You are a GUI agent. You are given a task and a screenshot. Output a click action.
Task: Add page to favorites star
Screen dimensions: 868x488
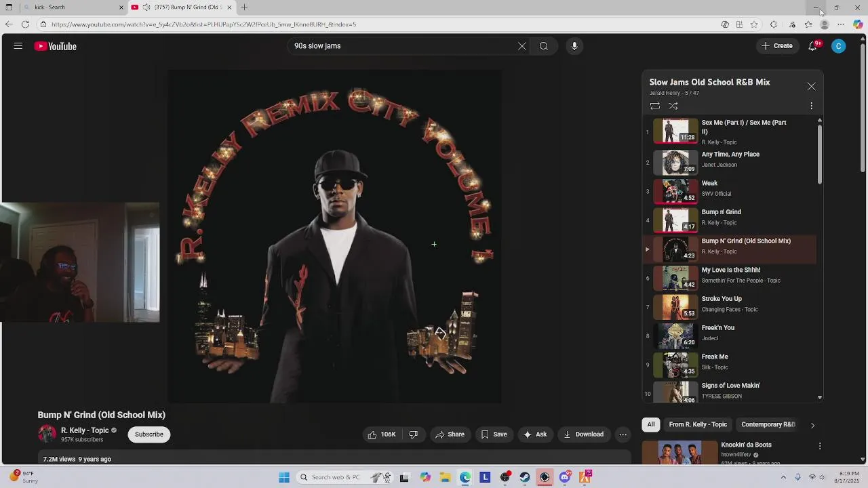[754, 24]
